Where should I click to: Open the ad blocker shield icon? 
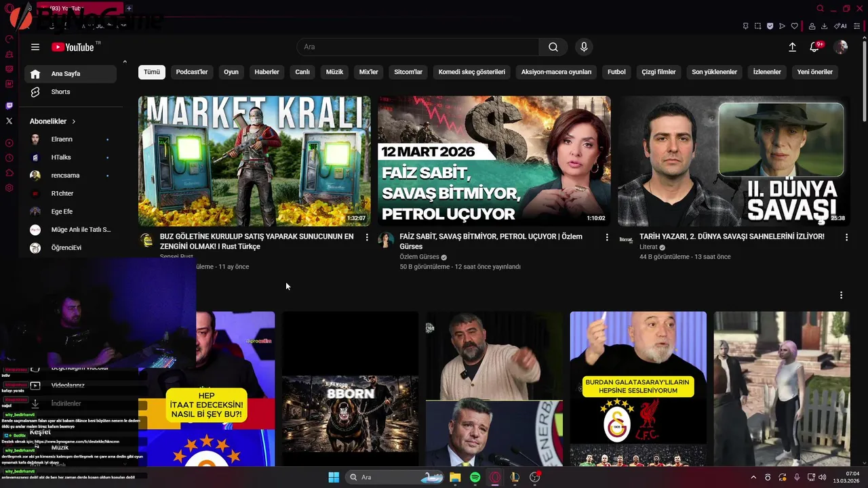(770, 26)
